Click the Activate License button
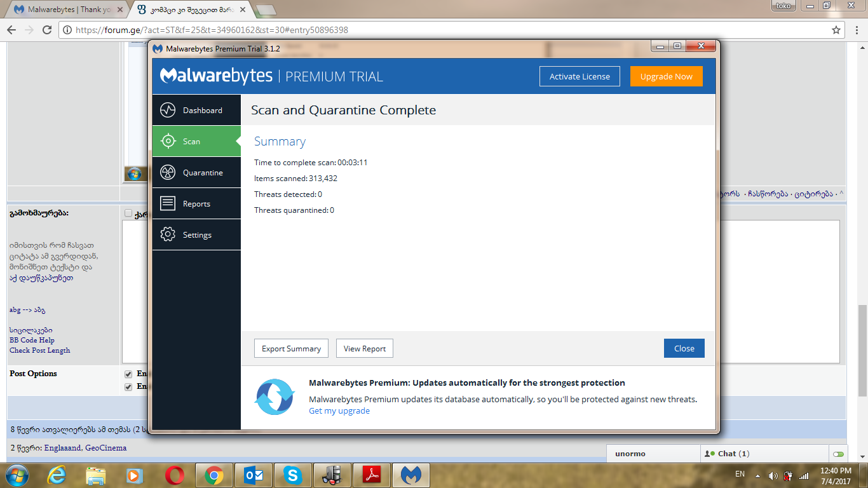The width and height of the screenshot is (868, 488). point(580,76)
